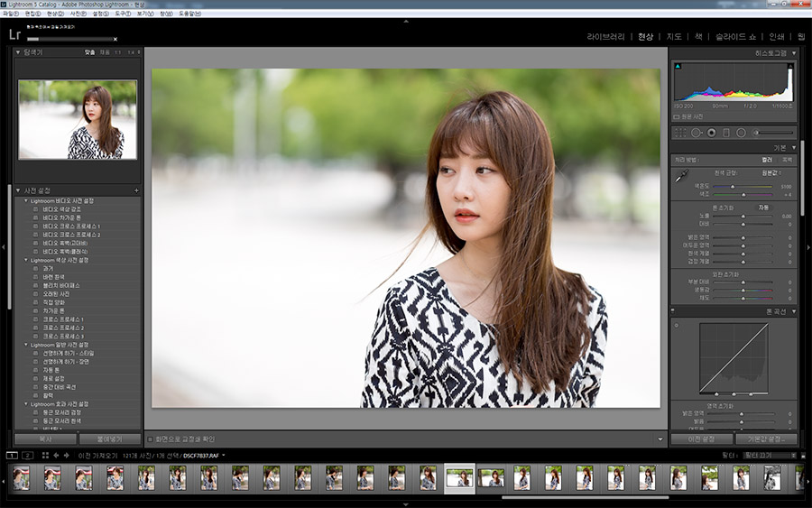This screenshot has width=812, height=508.
Task: Switch to the Book module
Action: pos(698,37)
